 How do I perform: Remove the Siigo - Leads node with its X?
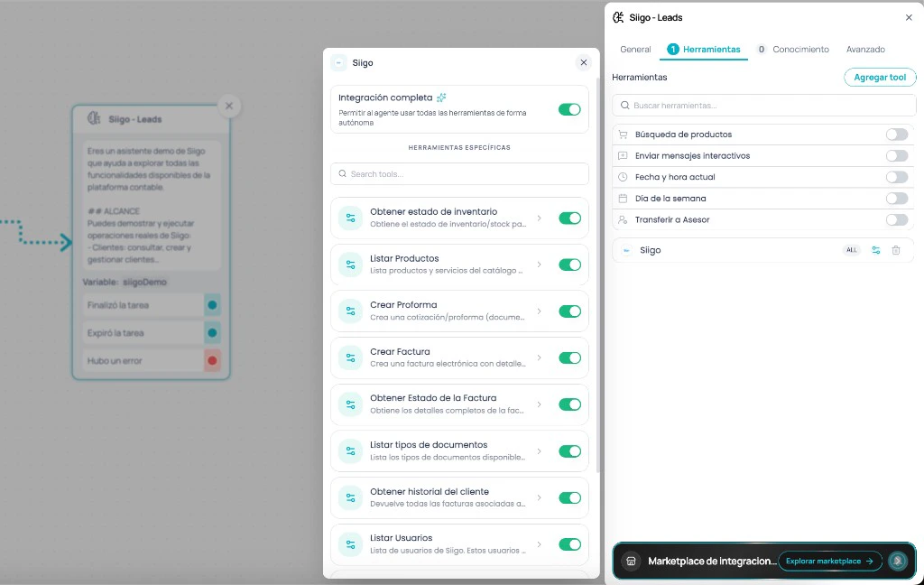[x=229, y=107]
